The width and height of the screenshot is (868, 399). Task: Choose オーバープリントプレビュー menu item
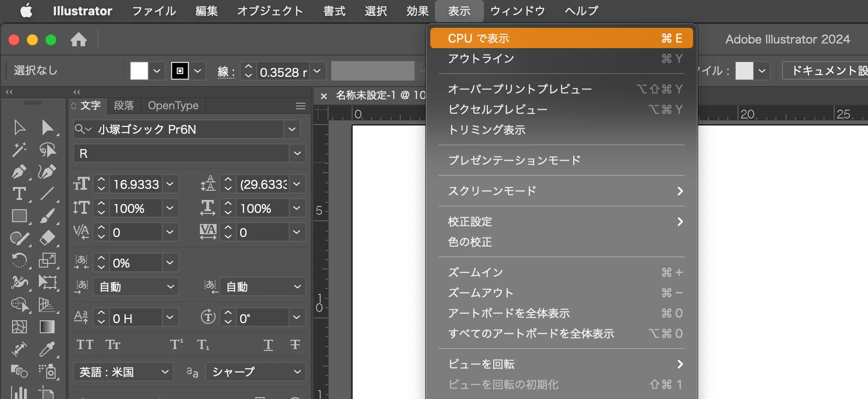(561, 89)
